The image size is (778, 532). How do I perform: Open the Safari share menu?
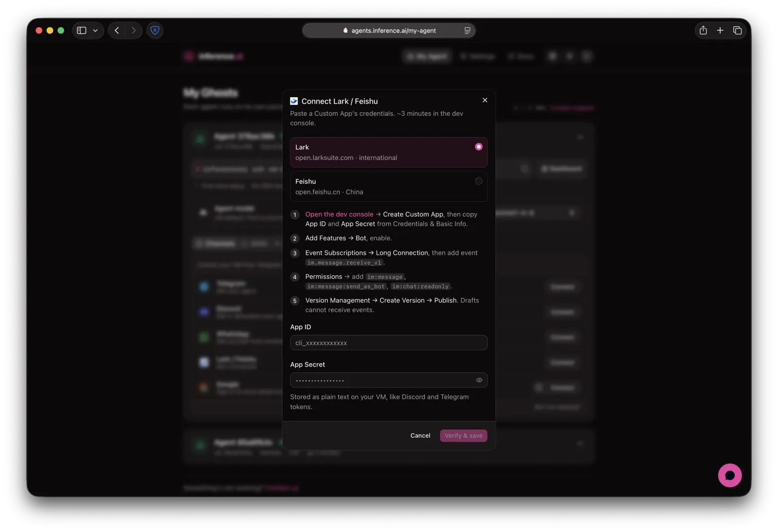[x=703, y=31]
